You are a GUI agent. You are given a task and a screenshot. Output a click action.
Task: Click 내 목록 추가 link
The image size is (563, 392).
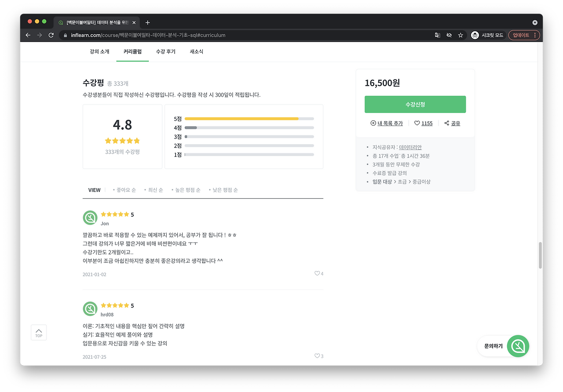coord(387,123)
